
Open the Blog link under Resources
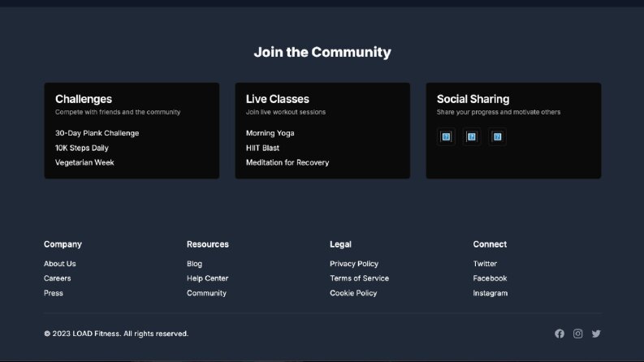(x=194, y=264)
